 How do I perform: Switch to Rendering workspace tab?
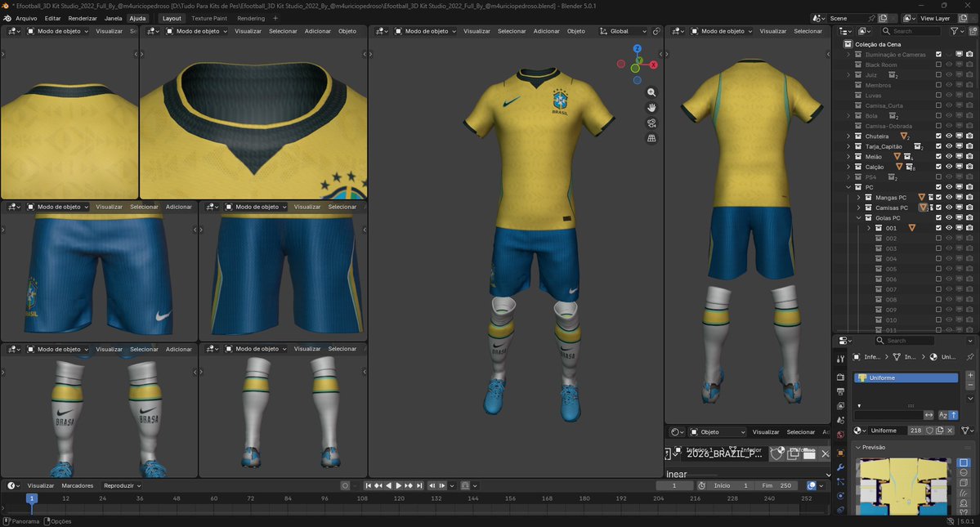tap(251, 18)
